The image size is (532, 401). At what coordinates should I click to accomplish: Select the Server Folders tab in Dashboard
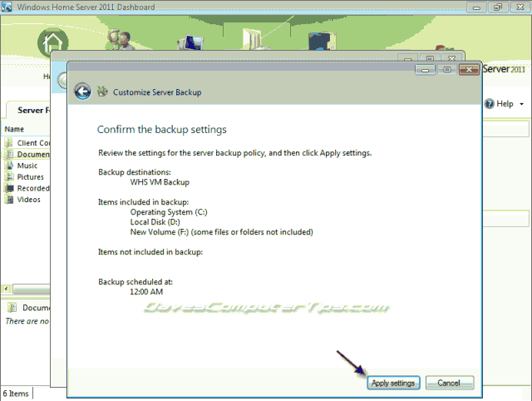click(x=29, y=110)
